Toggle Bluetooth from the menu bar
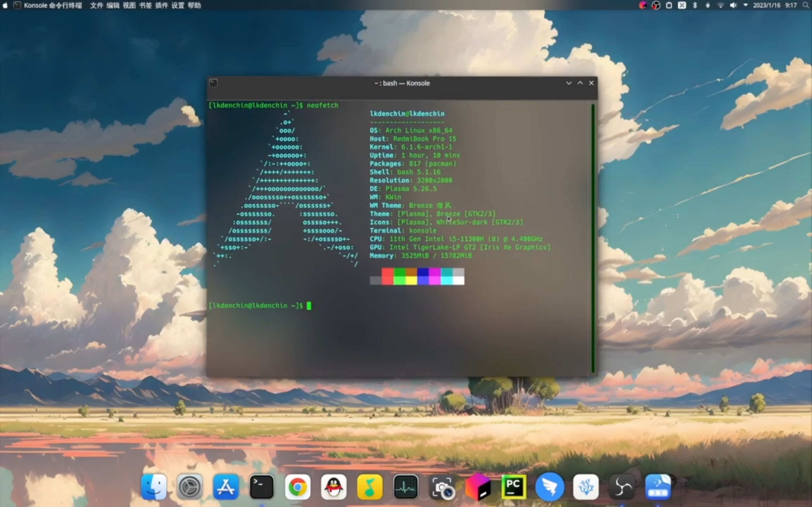This screenshot has width=812, height=507. 695,5
